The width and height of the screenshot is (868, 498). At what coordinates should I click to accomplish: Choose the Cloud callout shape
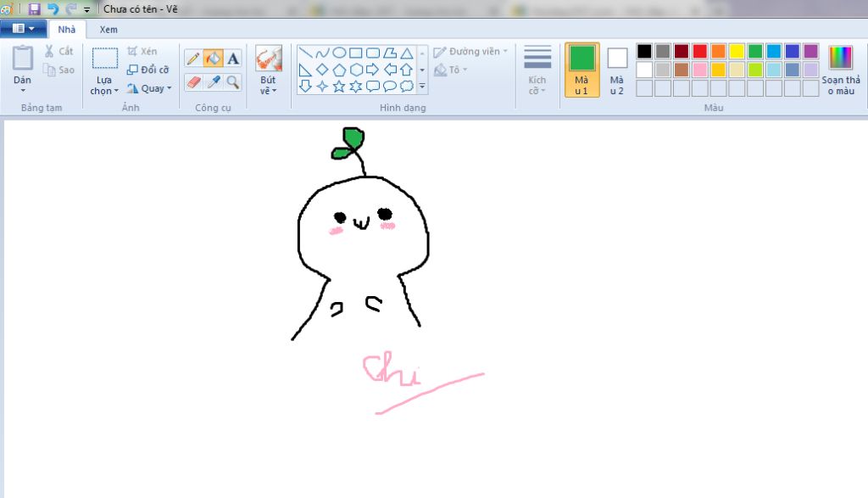(x=407, y=87)
